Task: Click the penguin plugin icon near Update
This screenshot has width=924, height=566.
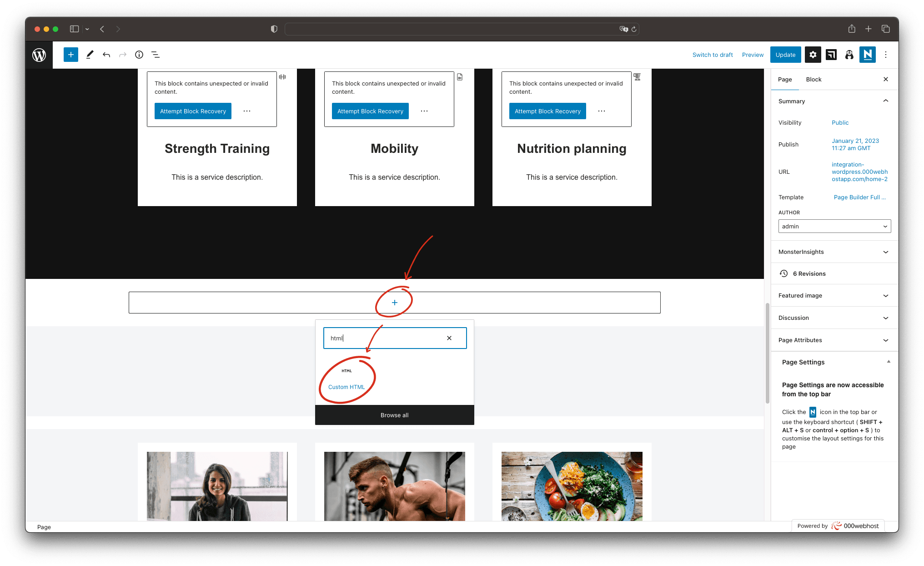Action: 849,55
